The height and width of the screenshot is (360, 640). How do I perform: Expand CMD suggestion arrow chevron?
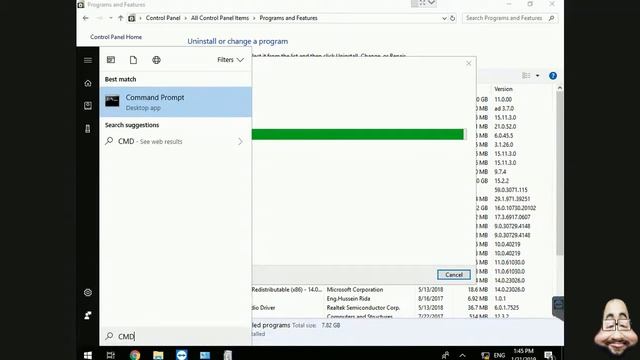pyautogui.click(x=240, y=142)
